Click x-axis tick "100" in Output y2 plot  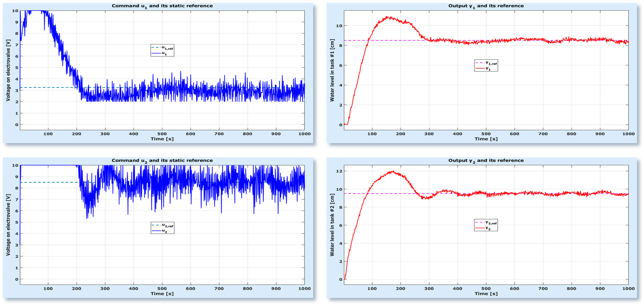(x=372, y=289)
